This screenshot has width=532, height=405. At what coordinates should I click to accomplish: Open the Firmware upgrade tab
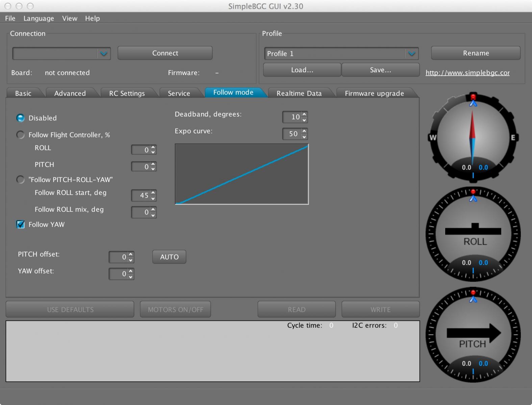(374, 93)
